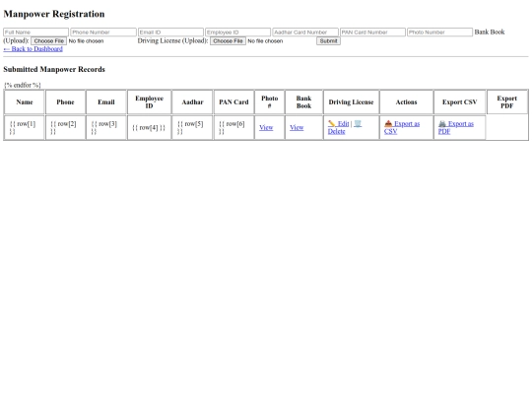Image resolution: width=532 pixels, height=399 pixels.
Task: Click the Export as PDF link
Action: (456, 127)
